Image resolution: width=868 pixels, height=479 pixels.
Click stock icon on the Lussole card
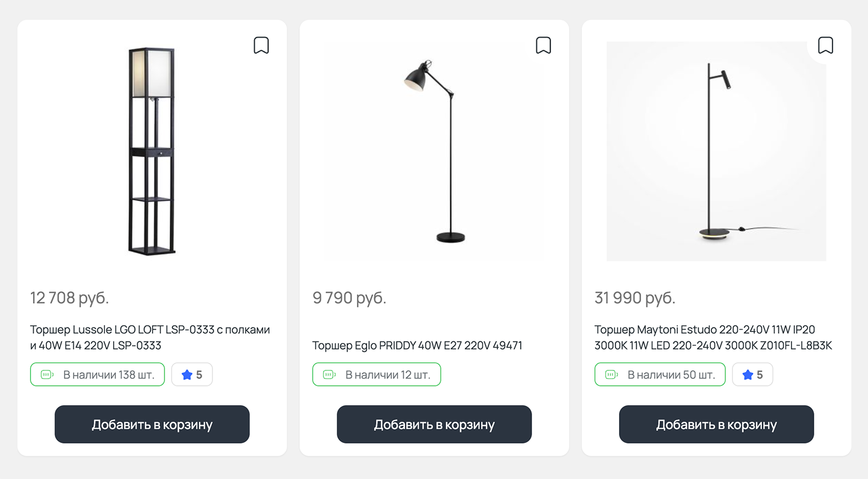click(x=47, y=375)
